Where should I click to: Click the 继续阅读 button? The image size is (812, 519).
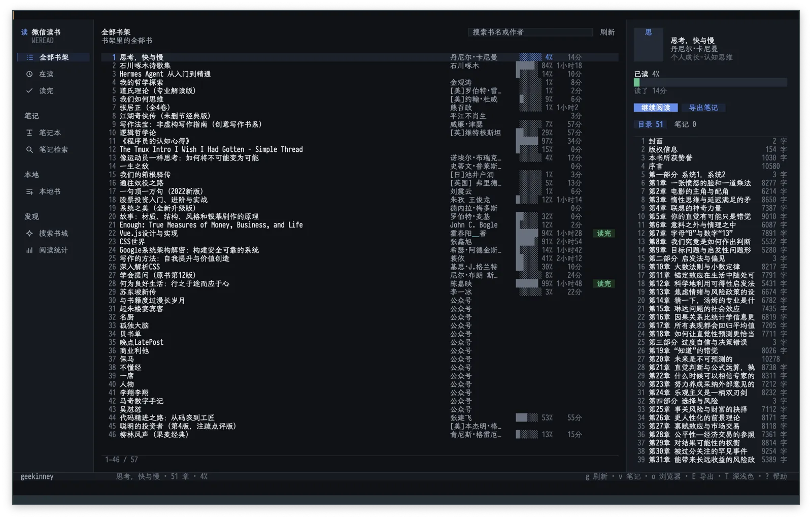point(656,108)
